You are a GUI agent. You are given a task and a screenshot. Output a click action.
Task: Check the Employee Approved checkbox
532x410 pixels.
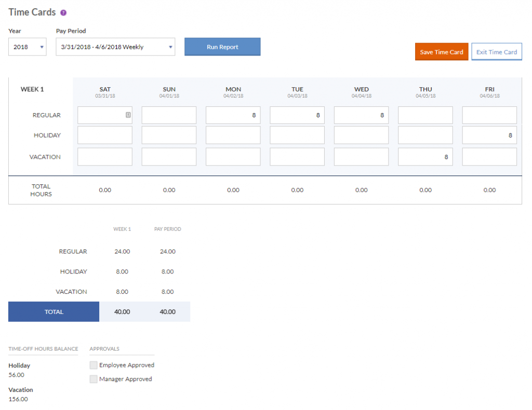[x=94, y=365]
